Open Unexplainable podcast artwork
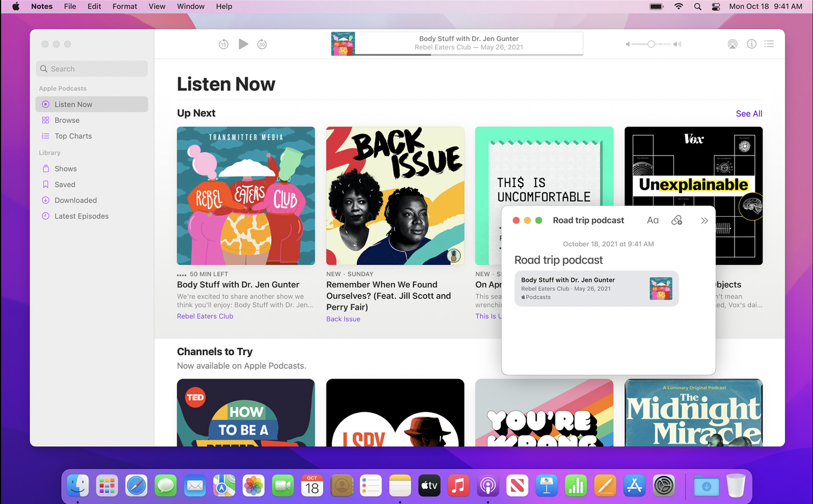The width and height of the screenshot is (813, 504). click(694, 166)
